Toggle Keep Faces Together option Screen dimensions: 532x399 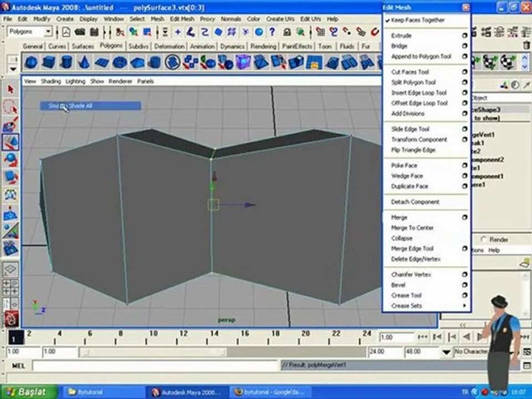click(417, 20)
